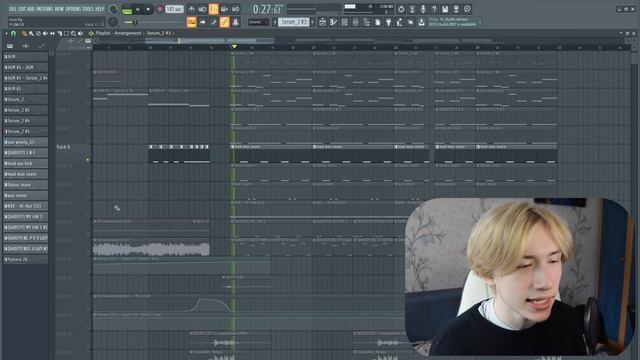
Task: Click the save project floppy icon
Action: pos(445,9)
